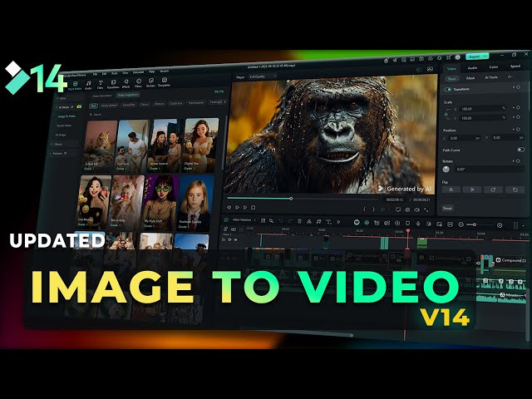Image resolution: width=532 pixels, height=399 pixels.
Task: Switch to the Color properties tab
Action: [x=493, y=66]
